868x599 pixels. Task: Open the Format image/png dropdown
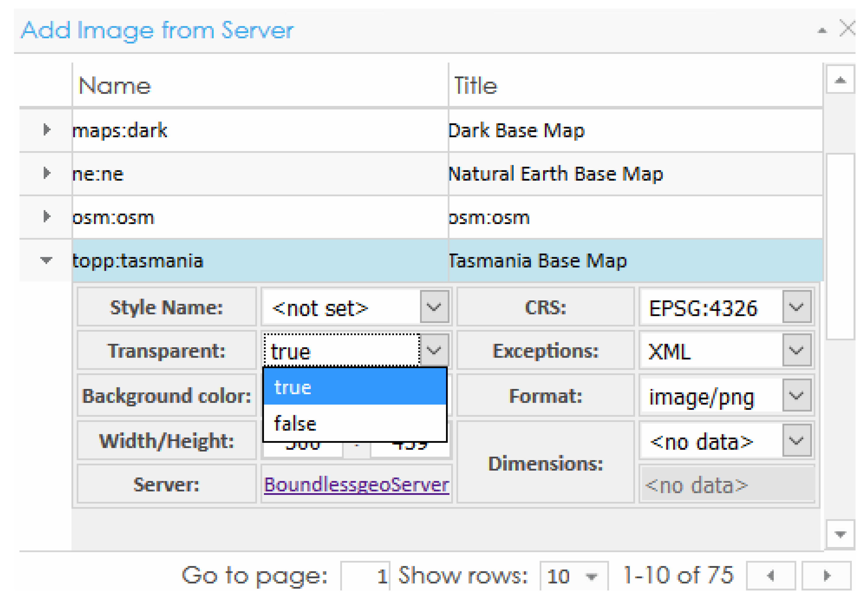796,396
